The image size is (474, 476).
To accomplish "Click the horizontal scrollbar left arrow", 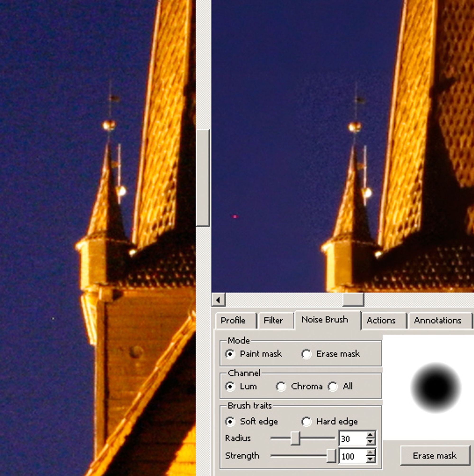I will tap(218, 300).
